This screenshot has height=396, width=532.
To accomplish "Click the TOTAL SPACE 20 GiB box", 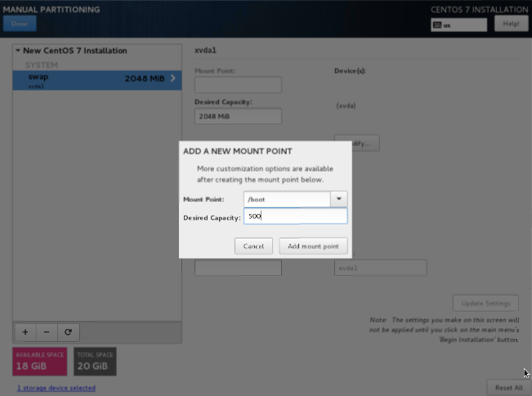I will (x=95, y=362).
